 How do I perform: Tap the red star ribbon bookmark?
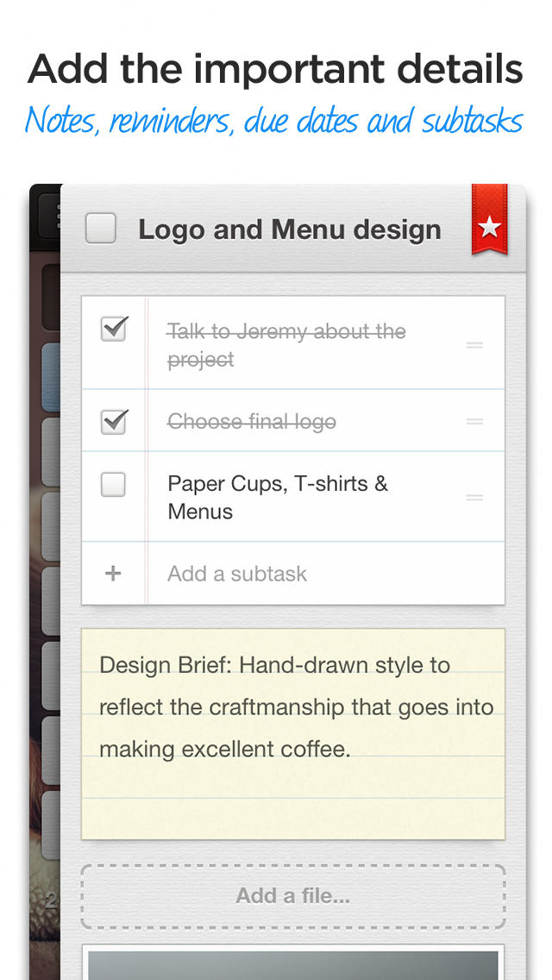(489, 224)
